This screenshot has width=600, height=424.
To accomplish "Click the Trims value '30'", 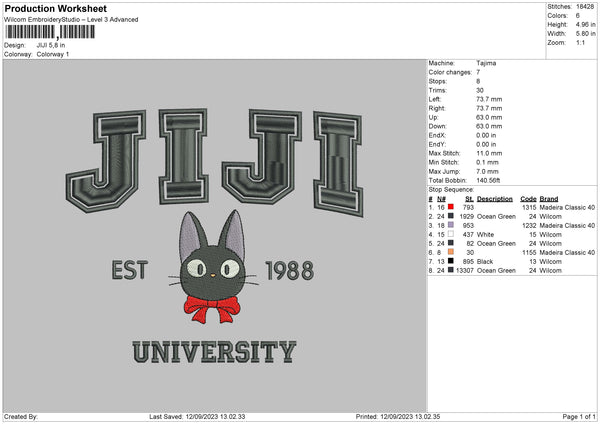I will [480, 90].
